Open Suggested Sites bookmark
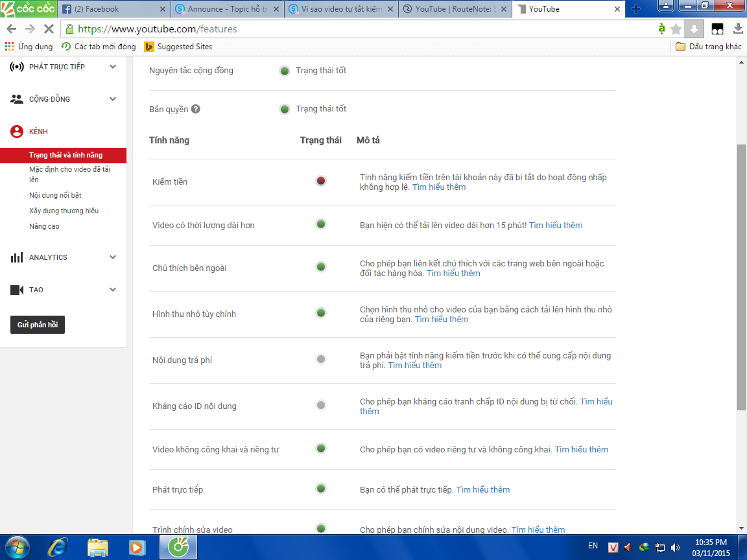This screenshot has height=560, width=747. 178,47
